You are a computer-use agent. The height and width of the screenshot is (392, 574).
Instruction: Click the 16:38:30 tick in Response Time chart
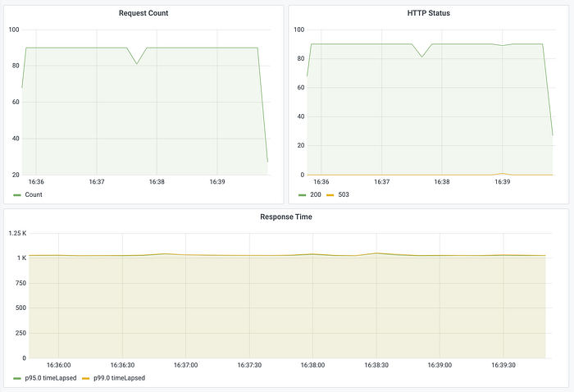(376, 365)
